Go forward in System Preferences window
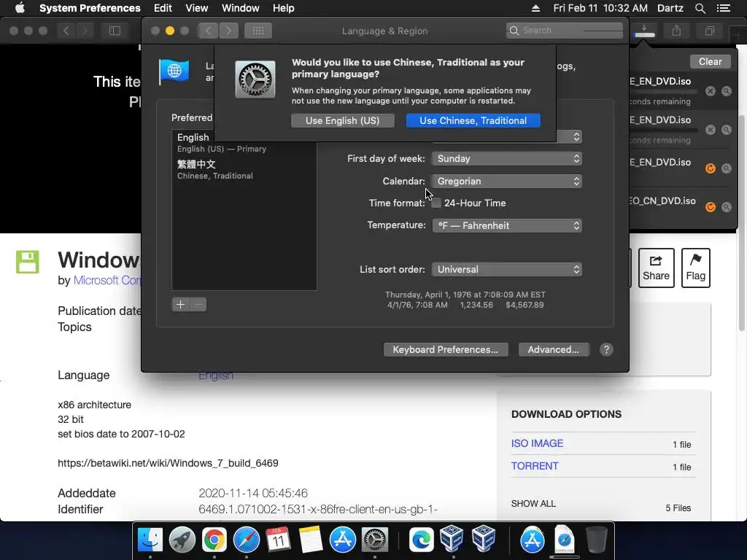 coord(228,31)
